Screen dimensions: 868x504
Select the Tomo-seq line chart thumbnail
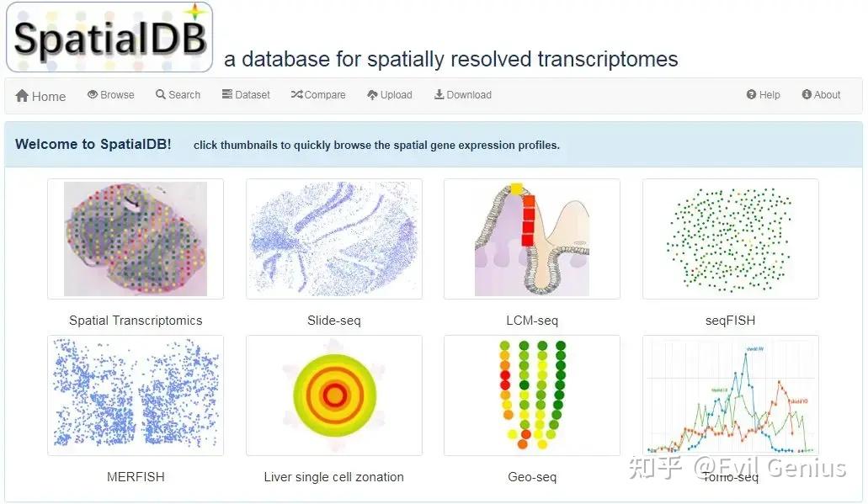[x=731, y=395]
